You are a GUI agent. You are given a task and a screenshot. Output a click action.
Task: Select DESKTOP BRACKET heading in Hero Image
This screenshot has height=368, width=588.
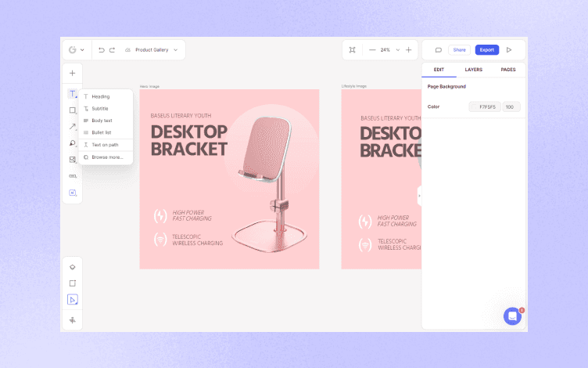tap(189, 140)
